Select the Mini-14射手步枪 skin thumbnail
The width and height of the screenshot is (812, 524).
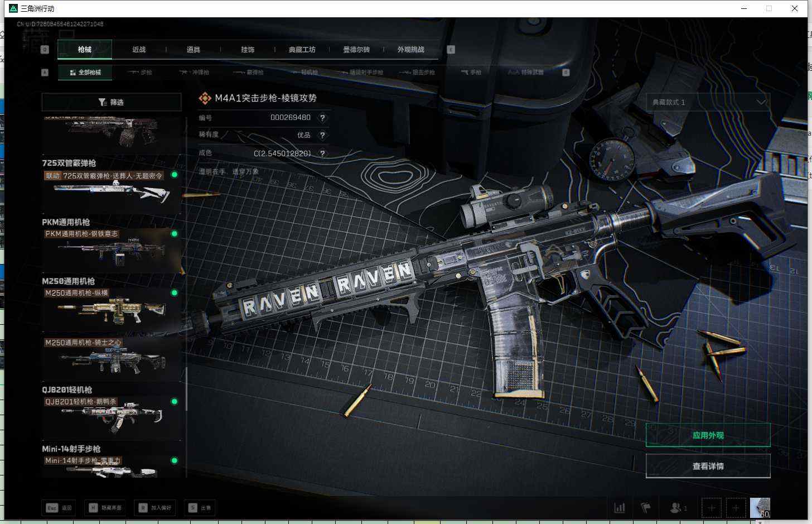(112, 467)
